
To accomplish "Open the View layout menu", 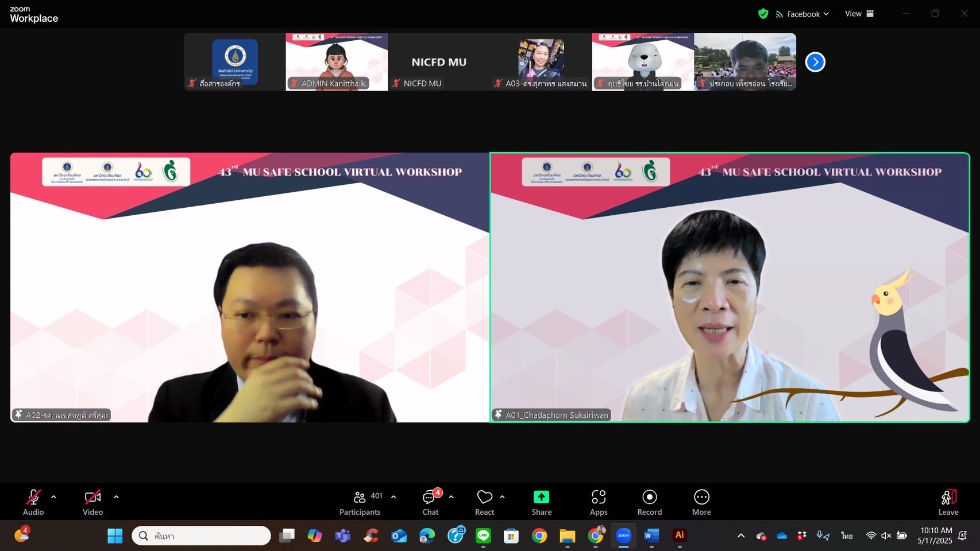I will 859,14.
